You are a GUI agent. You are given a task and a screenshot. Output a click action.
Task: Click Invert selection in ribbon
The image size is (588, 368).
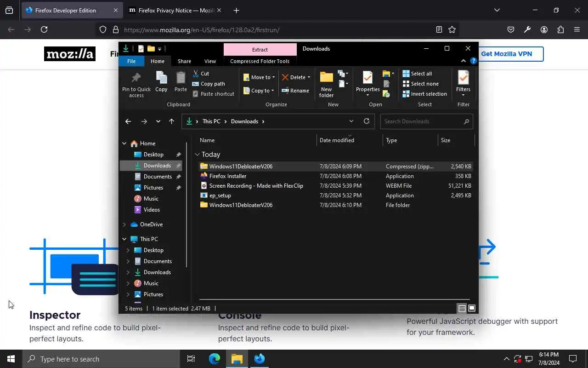point(424,94)
